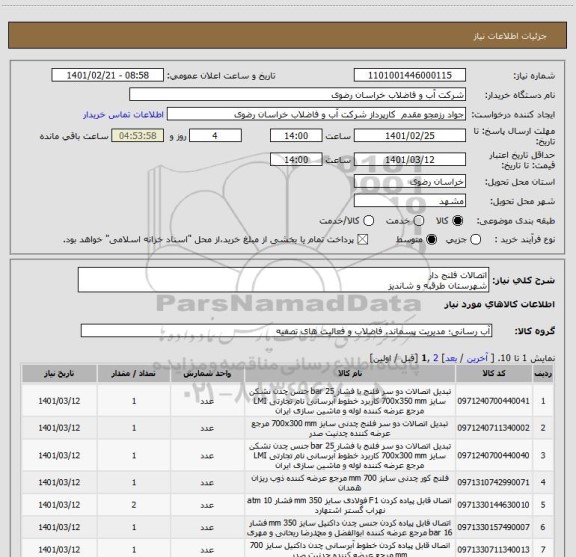
Task: Click the buyer organization name field
Action: (x=297, y=95)
